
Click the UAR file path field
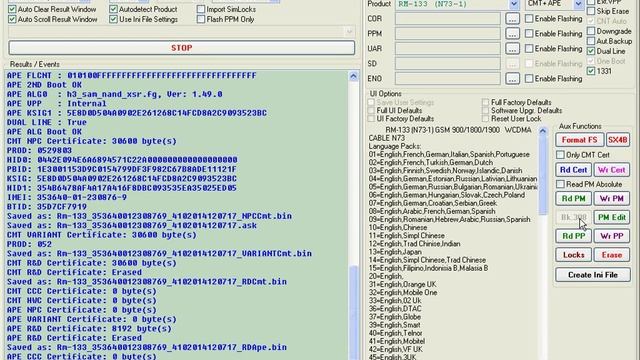(x=447, y=49)
